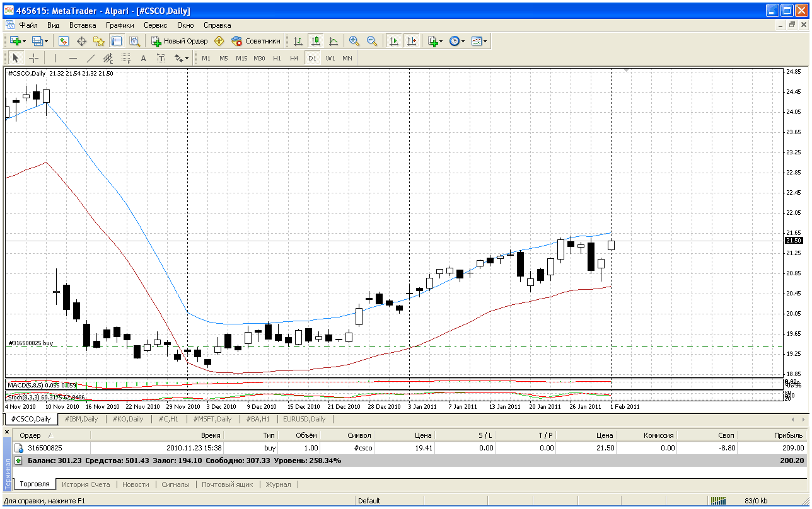812x509 pixels.
Task: Close the terminal panel with the X
Action: point(8,432)
